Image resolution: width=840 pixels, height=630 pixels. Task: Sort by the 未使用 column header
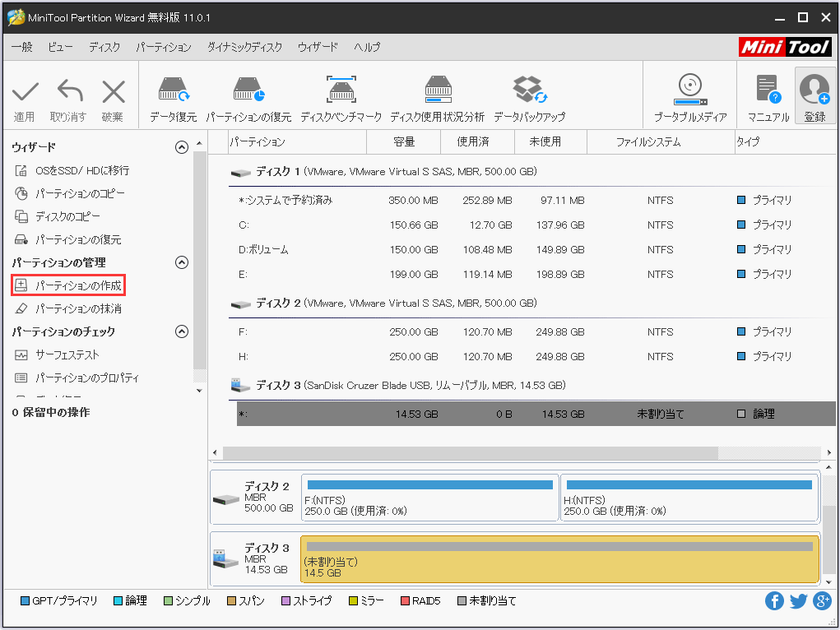click(x=550, y=142)
